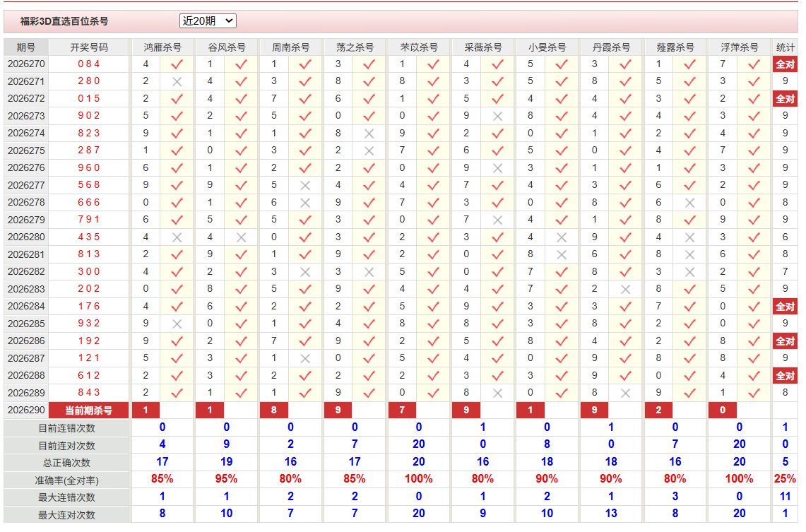This screenshot has height=532, width=806.
Task: Click draw number 843
Action: 89,393
